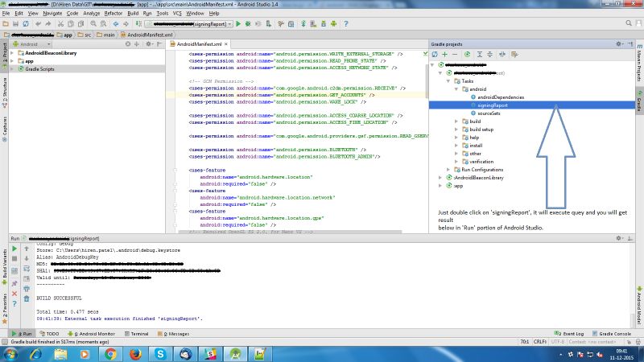Click the green Run button in main toolbar
Image resolution: width=644 pixels, height=362 pixels.
point(238,24)
